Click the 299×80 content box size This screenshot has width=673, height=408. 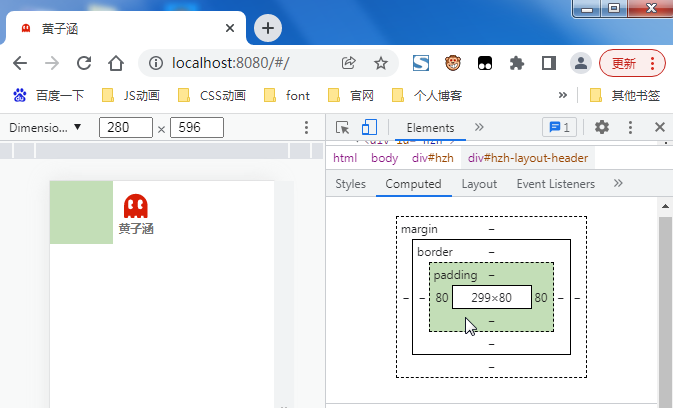point(491,297)
